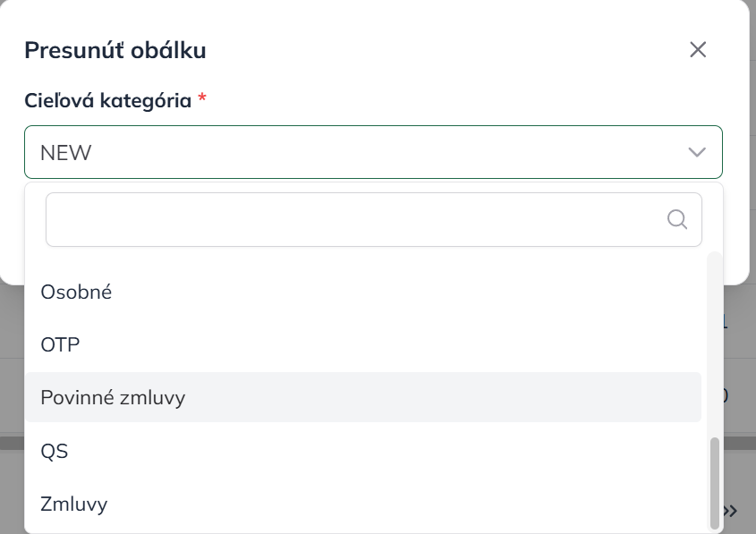Image resolution: width=756 pixels, height=534 pixels.
Task: Pick QS as target category
Action: click(55, 451)
